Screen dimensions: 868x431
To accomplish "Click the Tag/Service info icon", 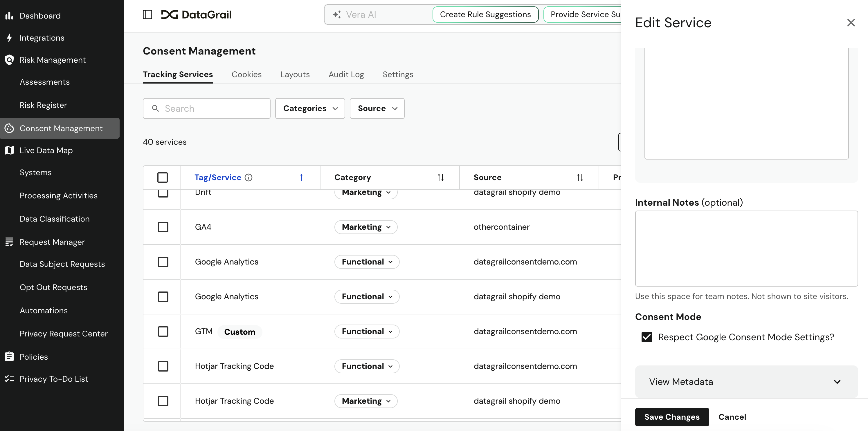I will click(248, 178).
